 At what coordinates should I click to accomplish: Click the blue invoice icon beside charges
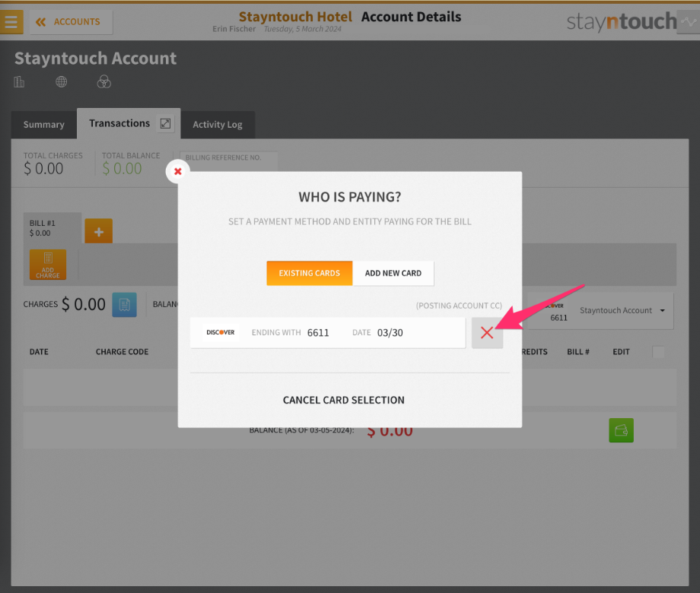(x=124, y=305)
